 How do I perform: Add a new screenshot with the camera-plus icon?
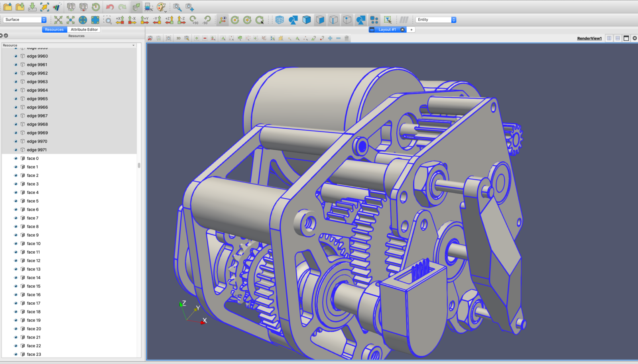(189, 7)
